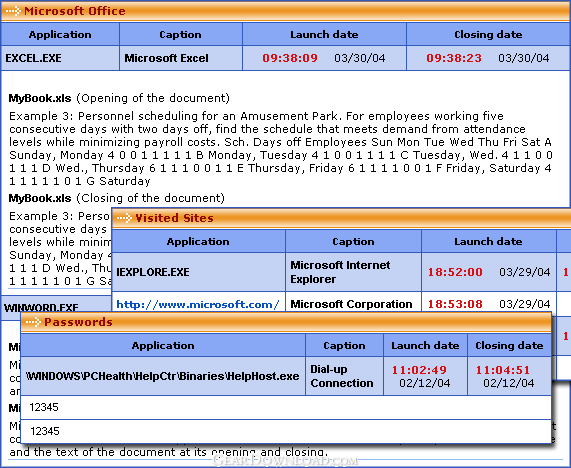Open the http://www.microsoft.com/ link
Image resolution: width=571 pixels, height=468 pixels.
[x=198, y=304]
